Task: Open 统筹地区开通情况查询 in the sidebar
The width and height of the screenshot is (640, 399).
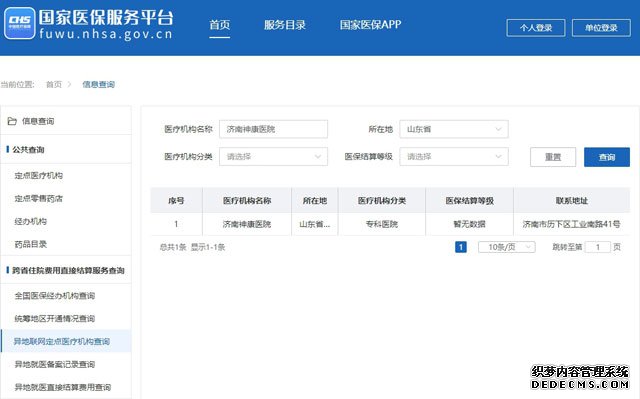Action: pos(55,319)
